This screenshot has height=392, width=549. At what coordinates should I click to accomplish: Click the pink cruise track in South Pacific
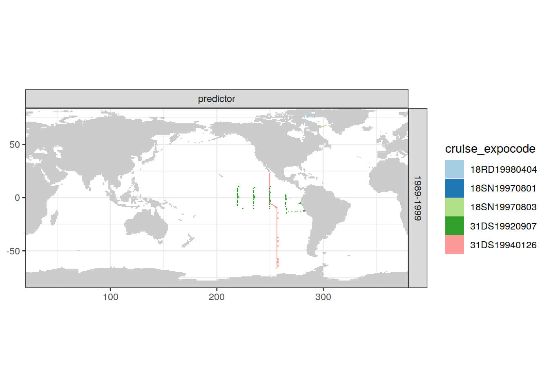[x=277, y=237]
